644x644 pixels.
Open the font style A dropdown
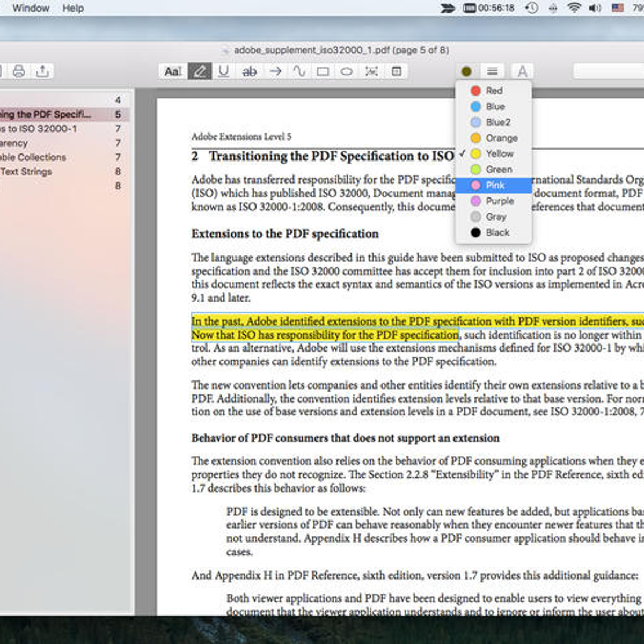tap(522, 71)
